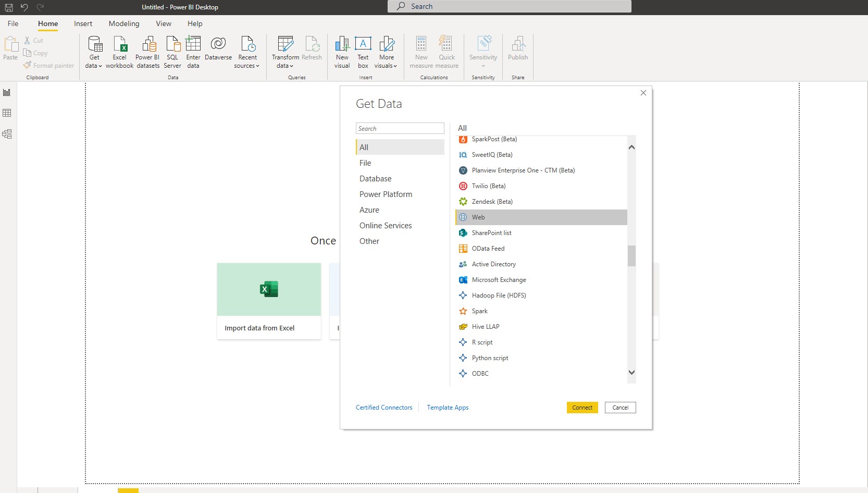Select the Azure category

[x=400, y=210]
